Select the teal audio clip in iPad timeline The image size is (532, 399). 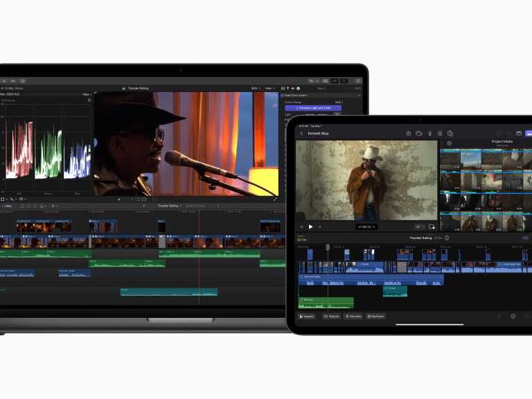click(x=396, y=291)
